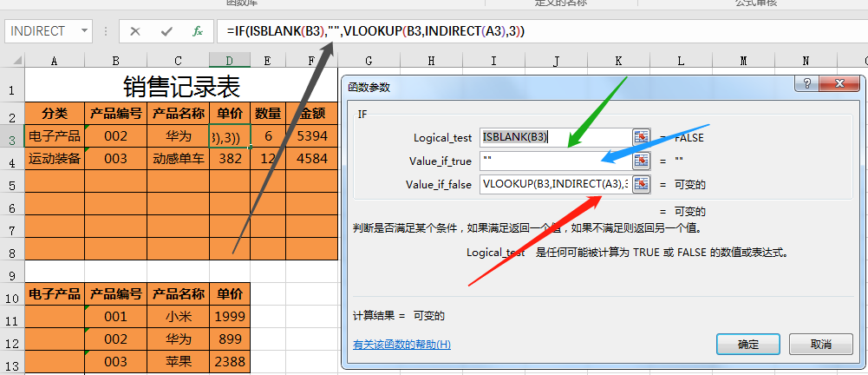Select column G header
The width and height of the screenshot is (868, 375).
369,61
